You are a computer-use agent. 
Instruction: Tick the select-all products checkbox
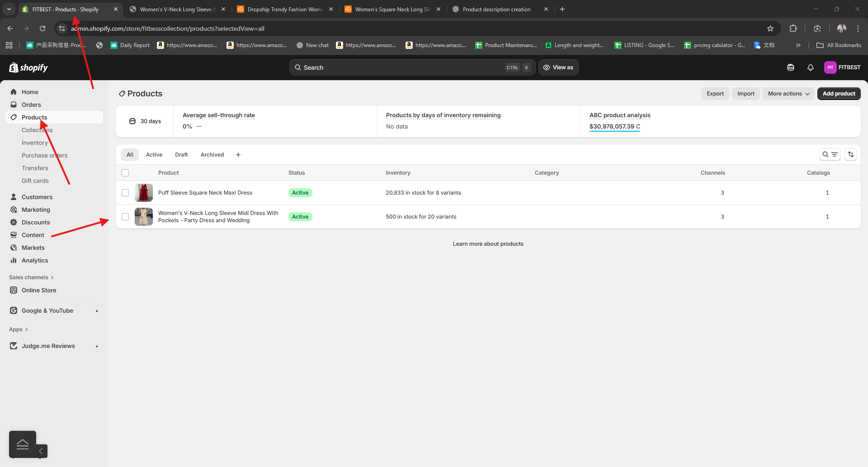point(125,173)
